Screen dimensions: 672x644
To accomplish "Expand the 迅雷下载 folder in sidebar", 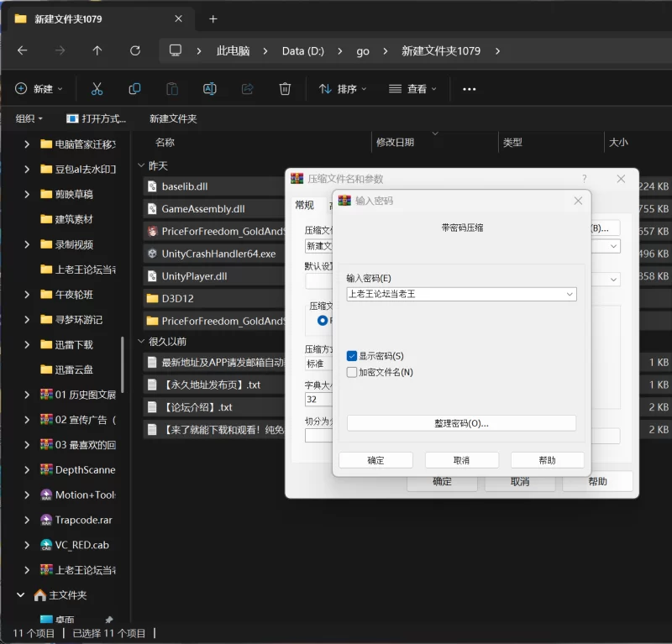I will click(27, 344).
